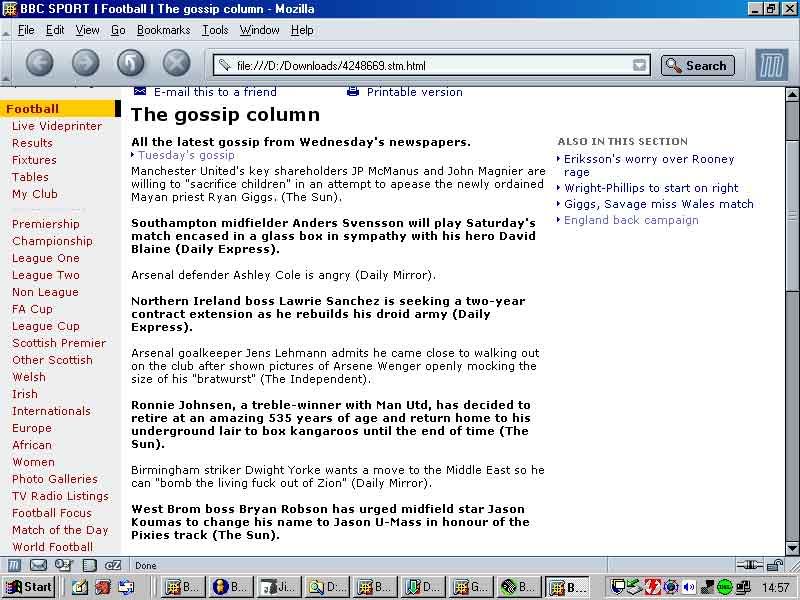Image resolution: width=800 pixels, height=600 pixels.
Task: Open Results sidebar link
Action: [x=32, y=143]
